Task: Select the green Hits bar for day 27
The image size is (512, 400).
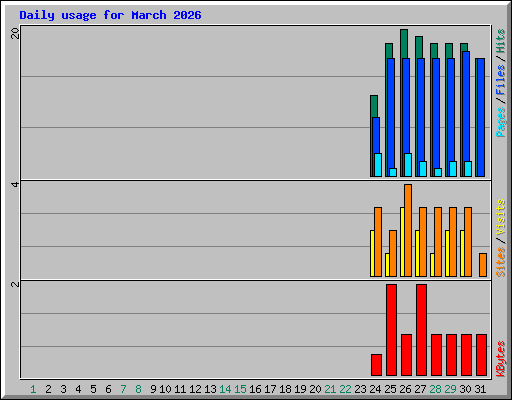Action: [x=419, y=47]
